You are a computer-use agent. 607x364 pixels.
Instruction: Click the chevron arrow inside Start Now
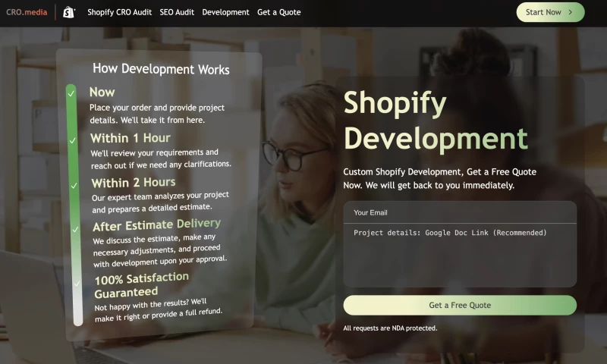pyautogui.click(x=571, y=12)
